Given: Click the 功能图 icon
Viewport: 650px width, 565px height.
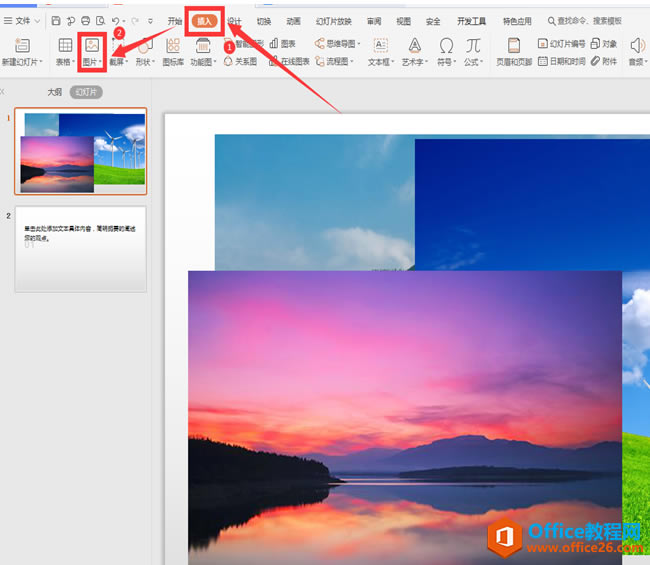Looking at the screenshot, I should (203, 46).
